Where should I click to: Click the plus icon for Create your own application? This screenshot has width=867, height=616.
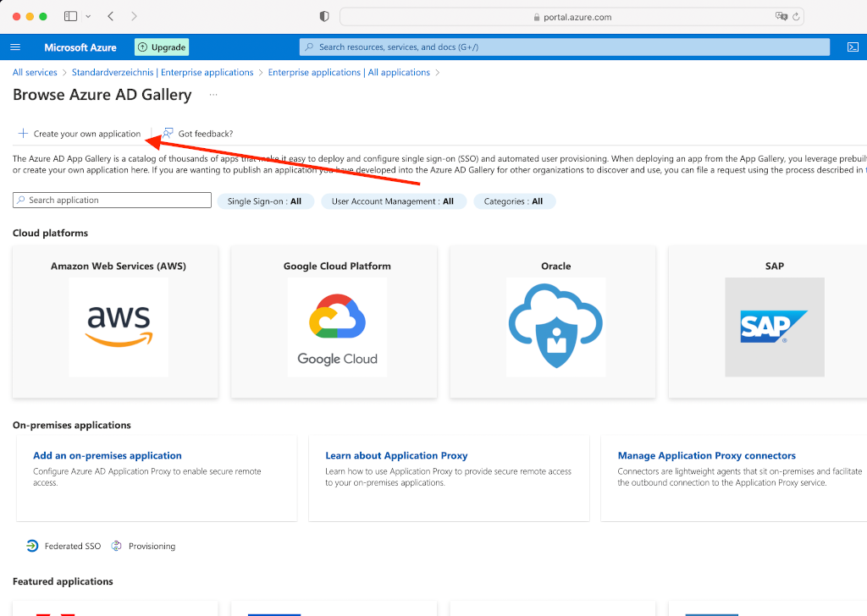tap(23, 133)
